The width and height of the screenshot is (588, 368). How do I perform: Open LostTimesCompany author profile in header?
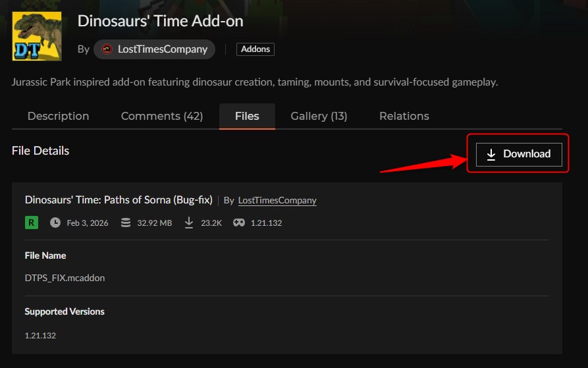tap(163, 49)
